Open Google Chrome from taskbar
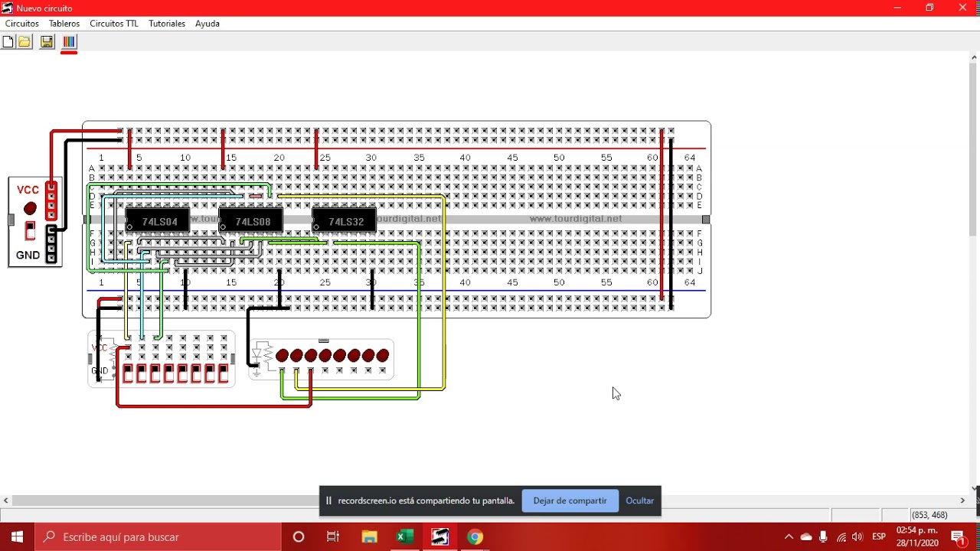980x551 pixels. [x=475, y=537]
